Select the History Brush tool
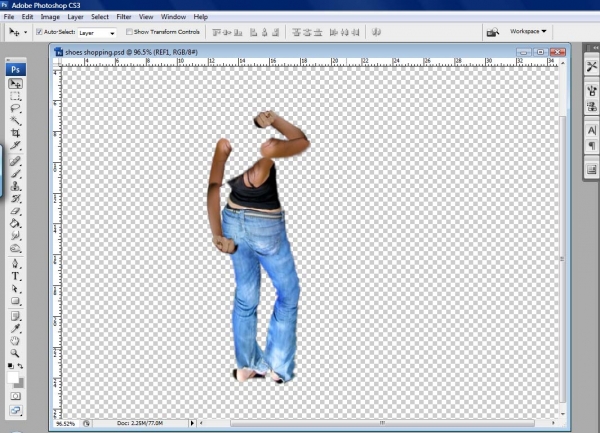The height and width of the screenshot is (433, 600). (15, 199)
